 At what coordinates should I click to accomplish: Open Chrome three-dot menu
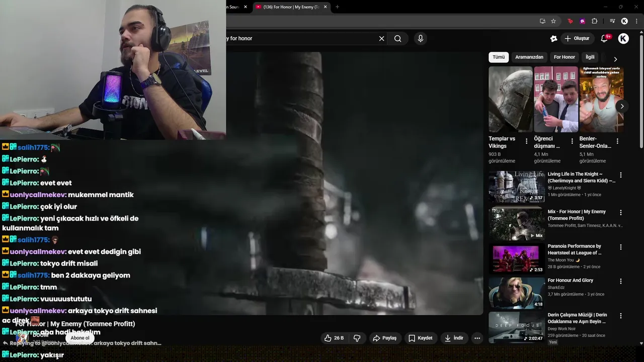tap(637, 21)
